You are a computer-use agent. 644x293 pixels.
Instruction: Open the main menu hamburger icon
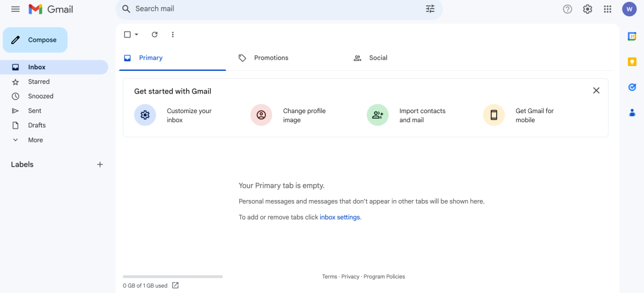[16, 9]
